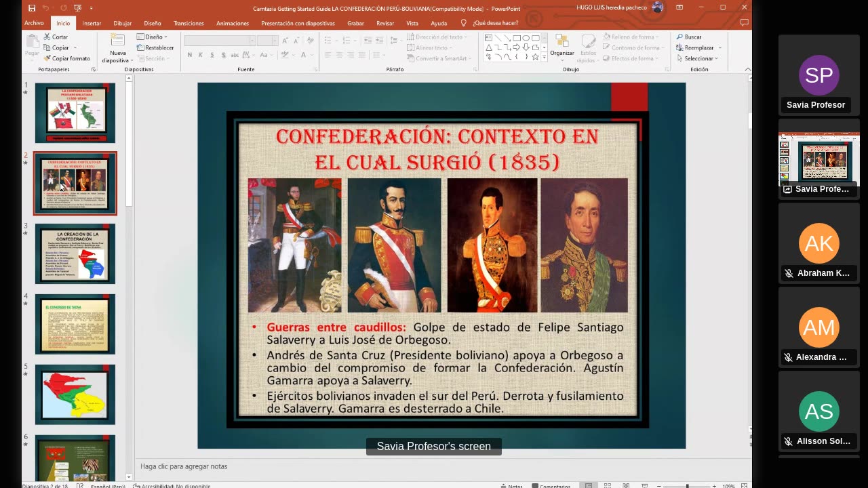Switch to the Transiciones tab
This screenshot has height=488, width=868.
click(189, 23)
